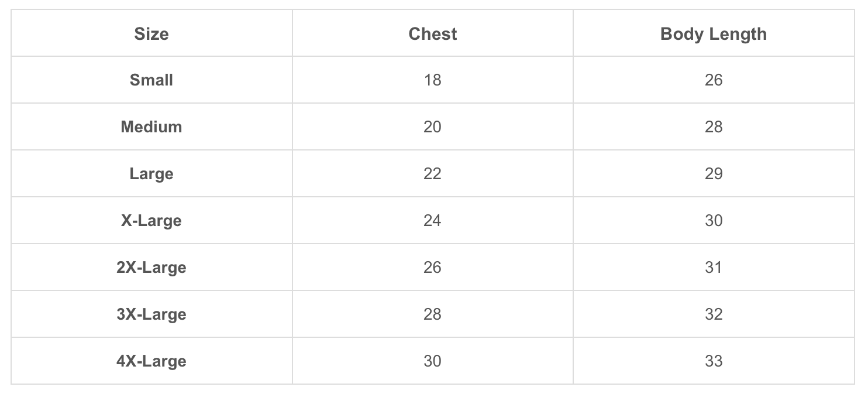Click the Small row's body length 26
The image size is (868, 397).
click(x=714, y=80)
